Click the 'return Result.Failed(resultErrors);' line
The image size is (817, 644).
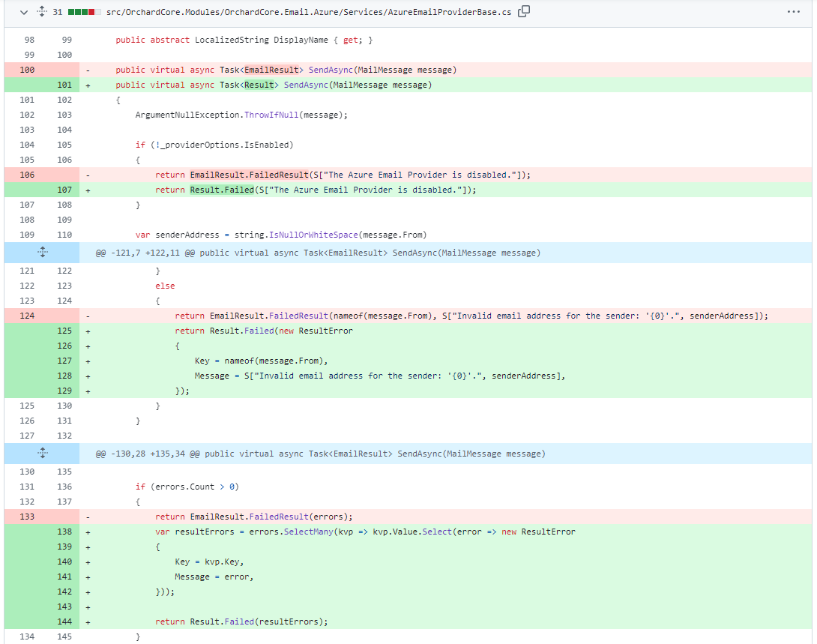pyautogui.click(x=241, y=622)
